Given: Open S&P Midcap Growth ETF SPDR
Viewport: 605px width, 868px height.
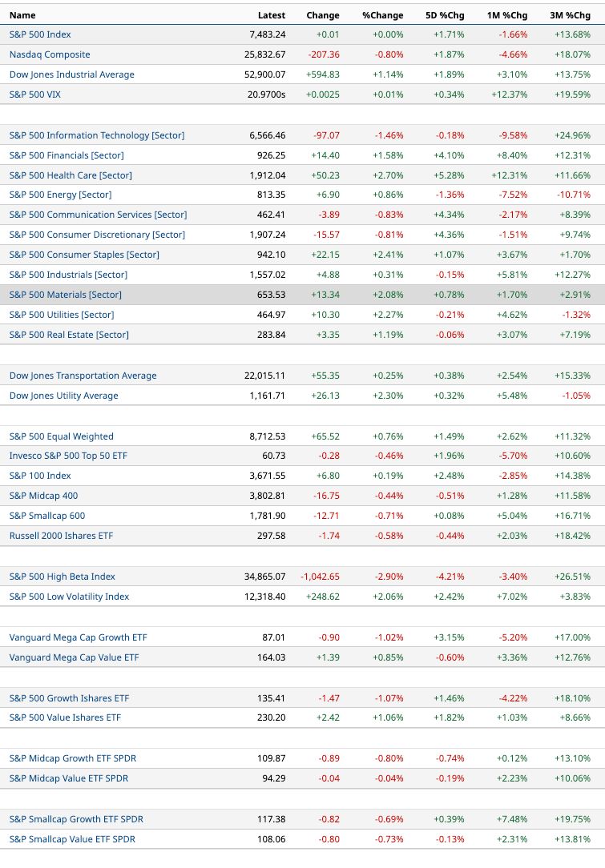Looking at the screenshot, I should (x=73, y=757).
